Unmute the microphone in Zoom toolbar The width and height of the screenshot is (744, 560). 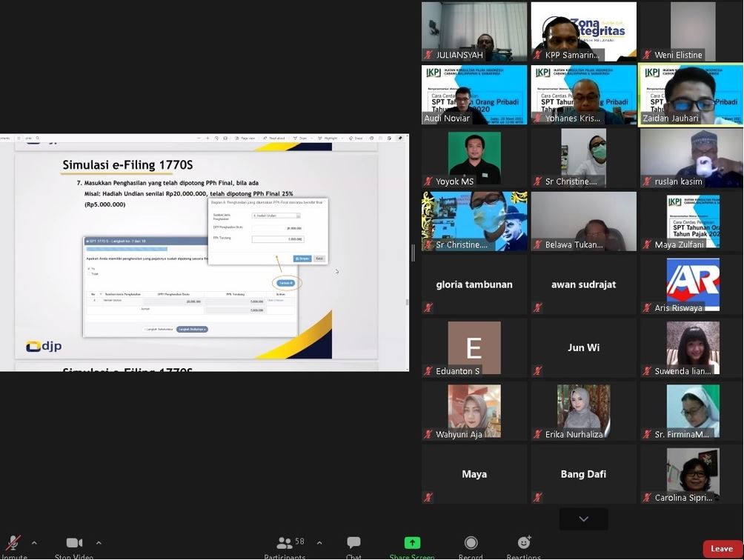13,544
